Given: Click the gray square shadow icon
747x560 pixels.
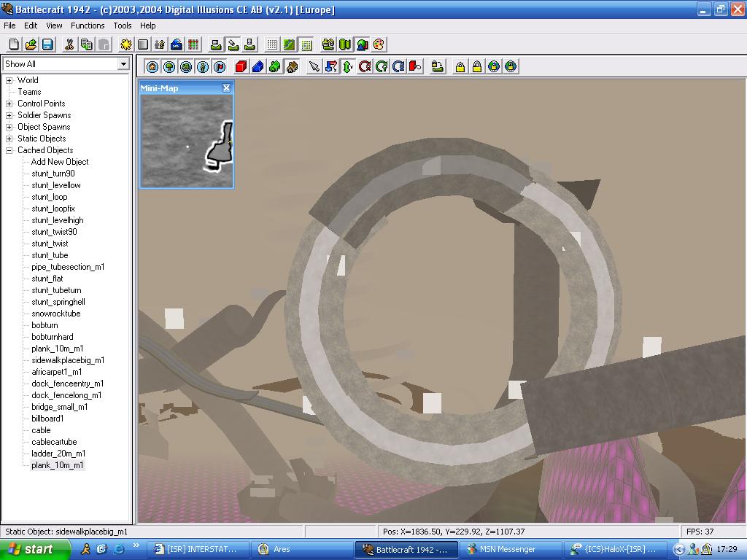Looking at the screenshot, I should pos(143,44).
